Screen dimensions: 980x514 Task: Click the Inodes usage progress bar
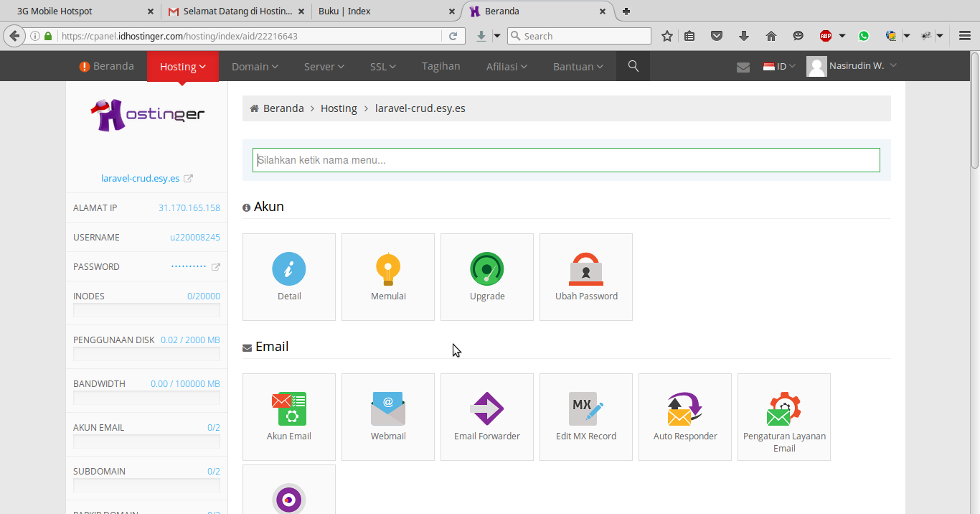[146, 310]
